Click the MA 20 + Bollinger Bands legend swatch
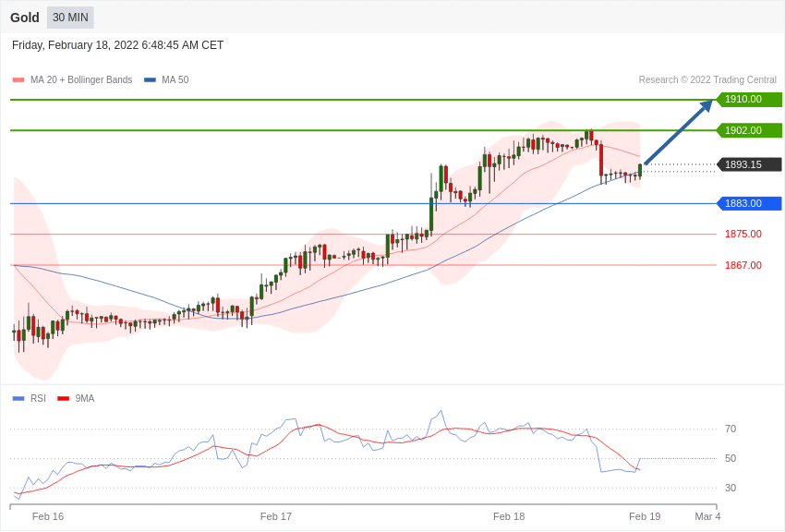Image resolution: width=785 pixels, height=532 pixels. coord(18,80)
